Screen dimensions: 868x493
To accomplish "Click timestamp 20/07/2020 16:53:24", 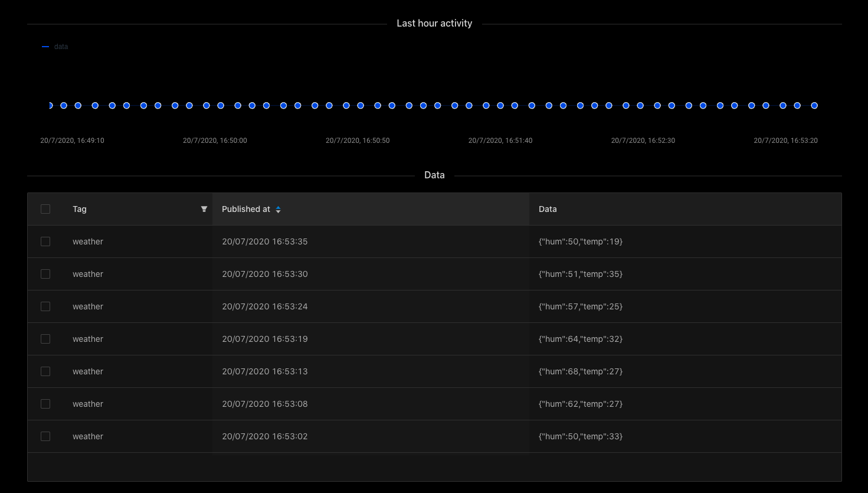I will 264,306.
